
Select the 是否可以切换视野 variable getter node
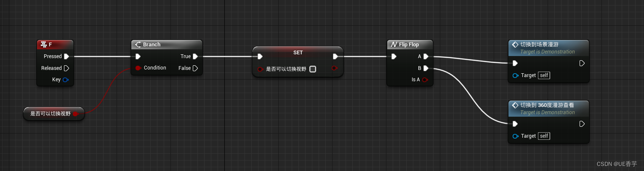coord(54,114)
